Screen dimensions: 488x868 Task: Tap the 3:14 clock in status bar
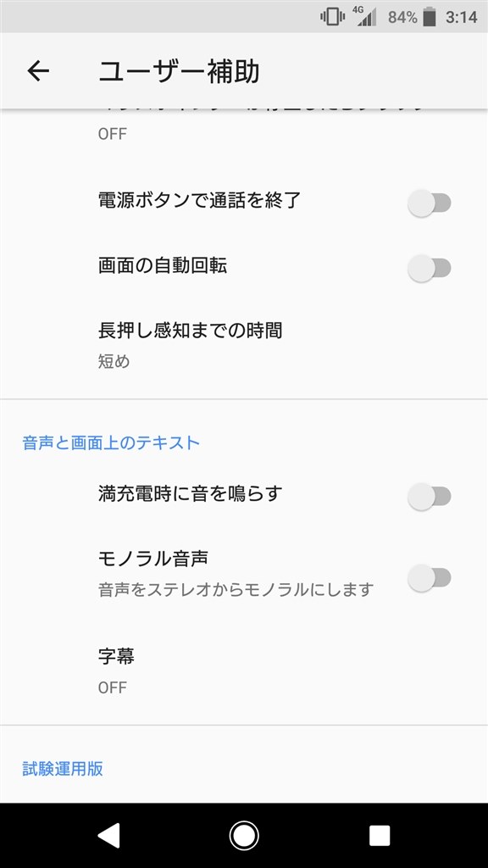[462, 17]
